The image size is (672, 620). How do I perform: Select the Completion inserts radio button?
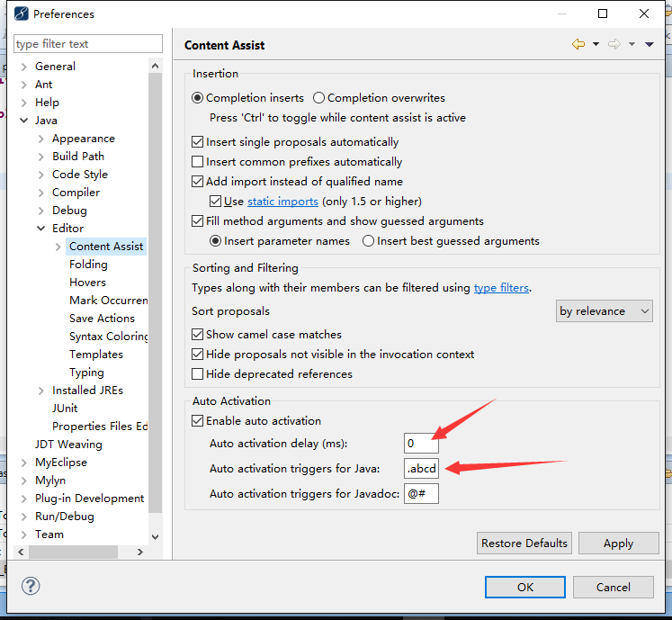(x=197, y=98)
